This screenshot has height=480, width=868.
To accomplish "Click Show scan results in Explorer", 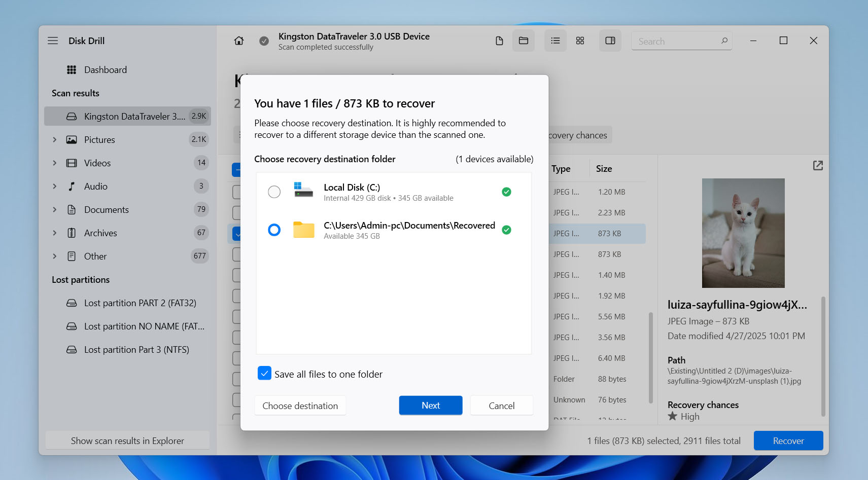I will pyautogui.click(x=127, y=441).
